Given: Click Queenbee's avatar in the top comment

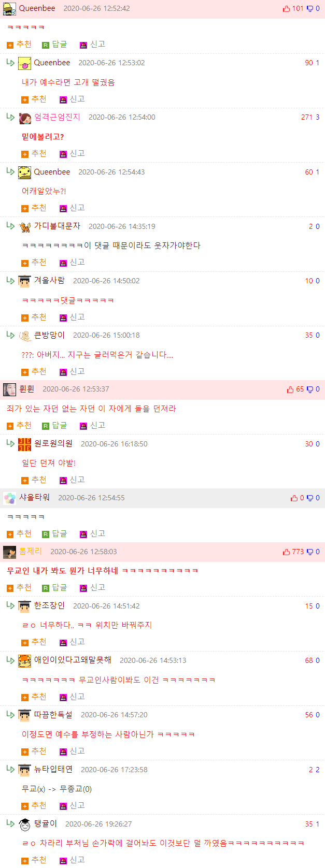Looking at the screenshot, I should pyautogui.click(x=9, y=9).
